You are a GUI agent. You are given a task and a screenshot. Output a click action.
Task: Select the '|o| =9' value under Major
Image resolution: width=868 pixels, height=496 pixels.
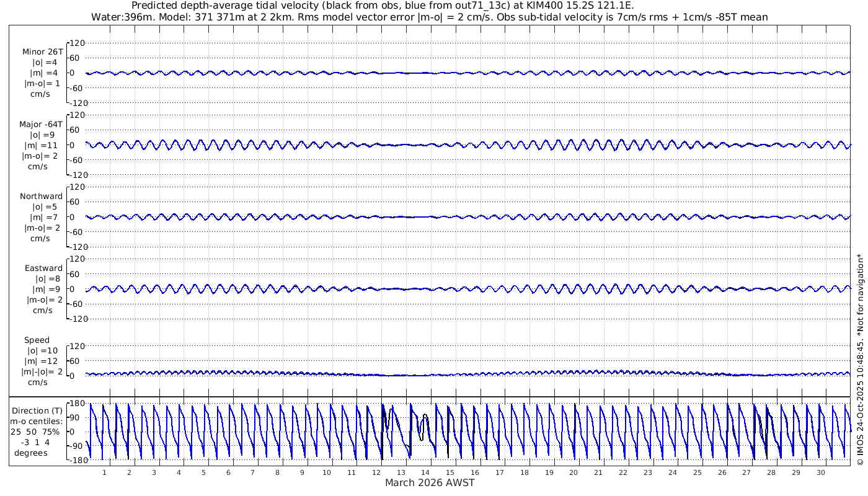click(44, 135)
